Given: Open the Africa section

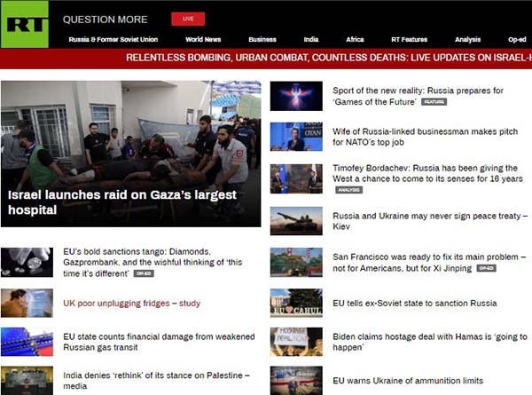Looking at the screenshot, I should tap(355, 39).
